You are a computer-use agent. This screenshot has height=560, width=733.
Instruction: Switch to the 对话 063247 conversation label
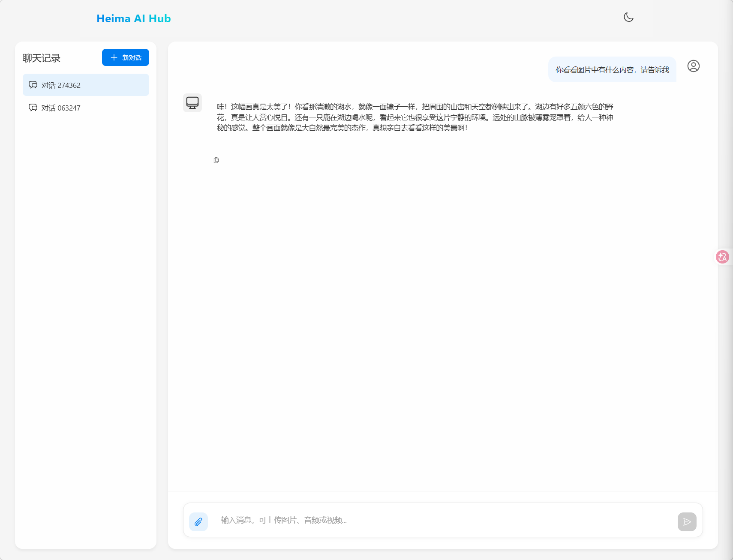[x=61, y=108]
